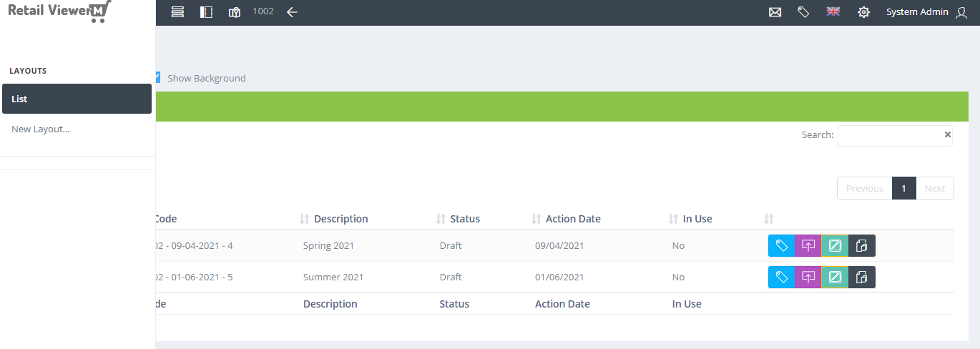Change language via the UK flag icon
This screenshot has width=980, height=349.
[x=833, y=11]
